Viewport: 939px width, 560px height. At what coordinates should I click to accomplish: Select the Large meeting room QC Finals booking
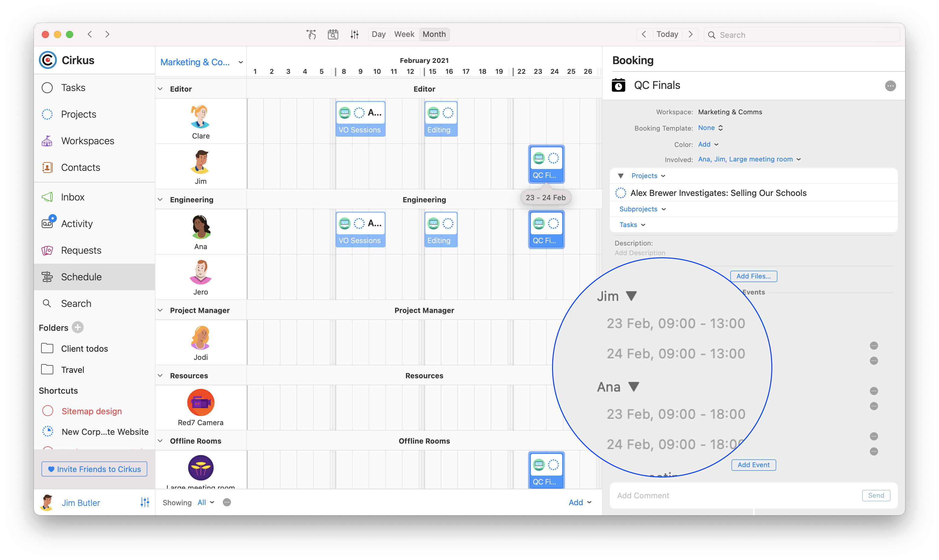click(x=546, y=470)
